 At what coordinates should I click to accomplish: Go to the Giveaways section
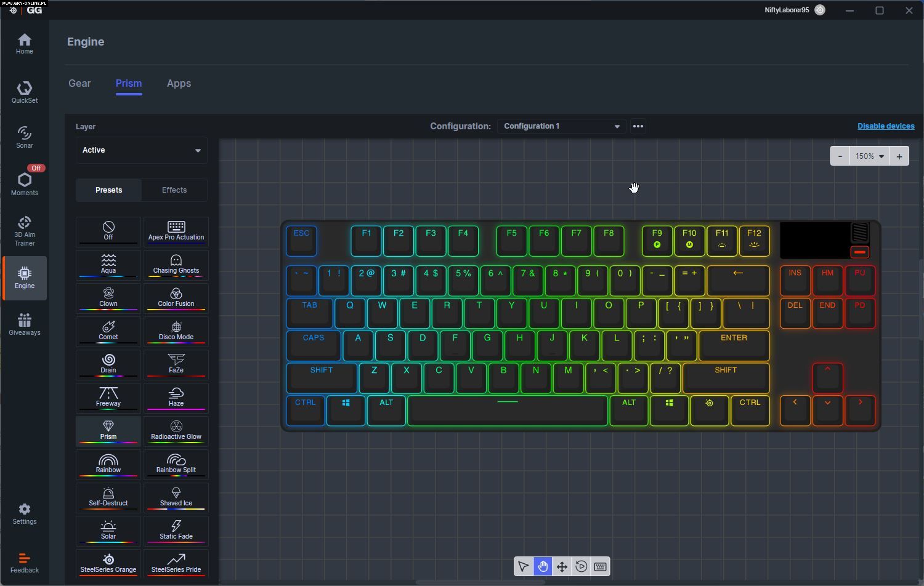point(25,324)
